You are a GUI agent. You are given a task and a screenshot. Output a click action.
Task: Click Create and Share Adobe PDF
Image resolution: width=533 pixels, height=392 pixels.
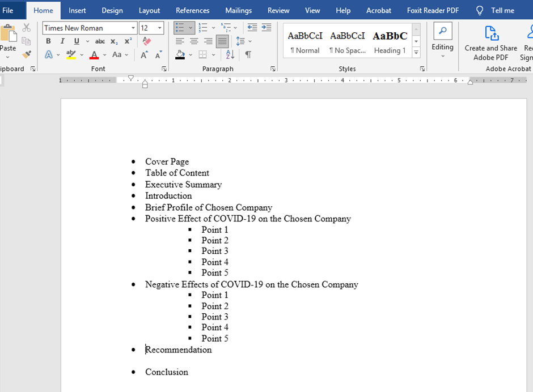pyautogui.click(x=491, y=43)
